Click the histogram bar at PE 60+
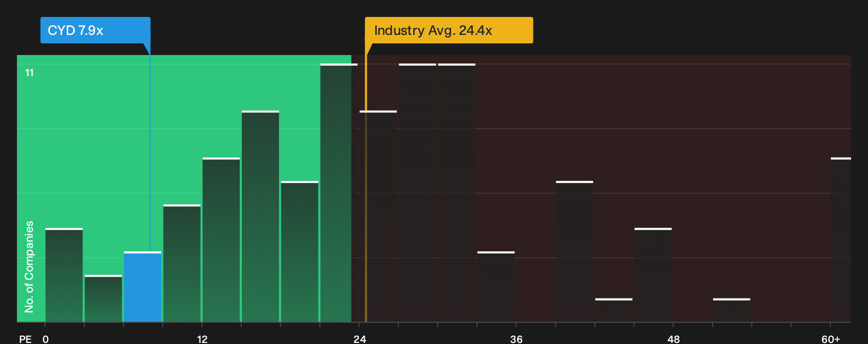This screenshot has width=868, height=344. click(841, 240)
